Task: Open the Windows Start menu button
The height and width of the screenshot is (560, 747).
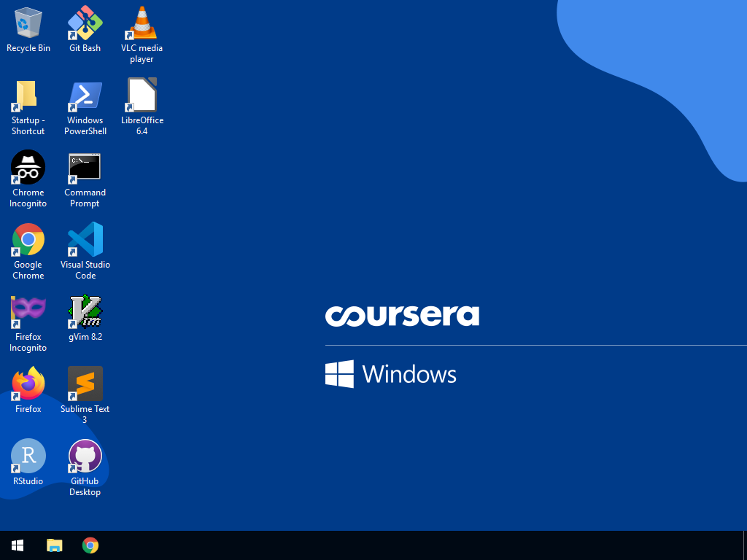Action: (18, 545)
